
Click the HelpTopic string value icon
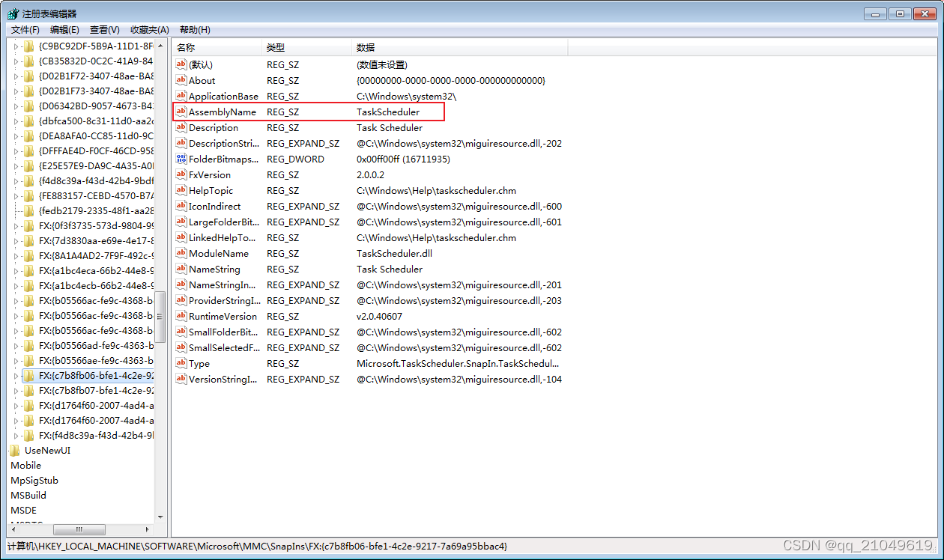click(x=181, y=190)
